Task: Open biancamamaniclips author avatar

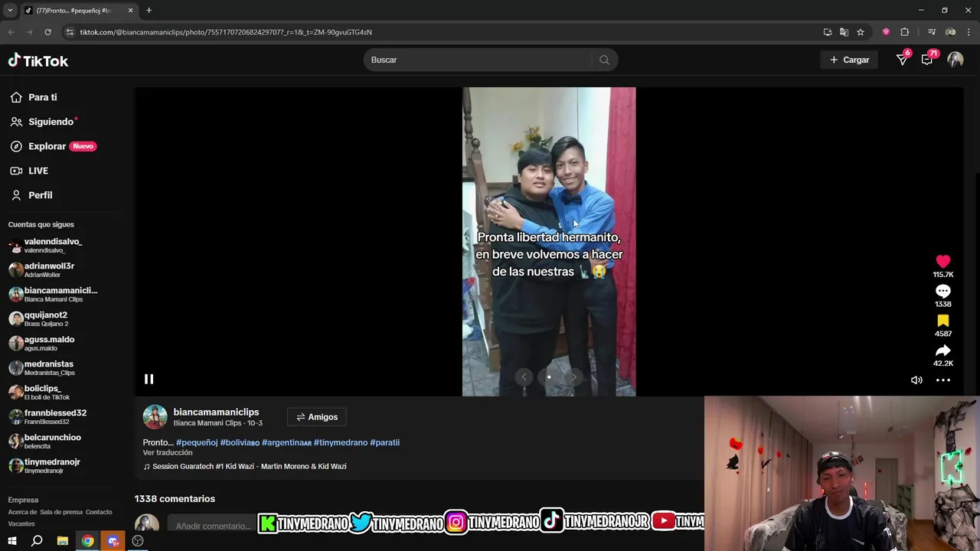Action: click(x=155, y=417)
